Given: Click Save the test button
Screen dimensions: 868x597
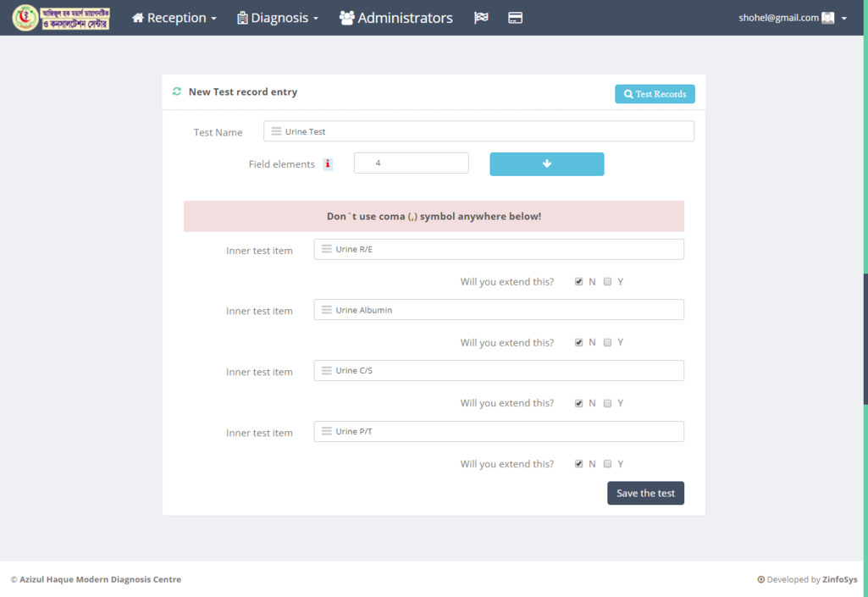Looking at the screenshot, I should click(645, 493).
